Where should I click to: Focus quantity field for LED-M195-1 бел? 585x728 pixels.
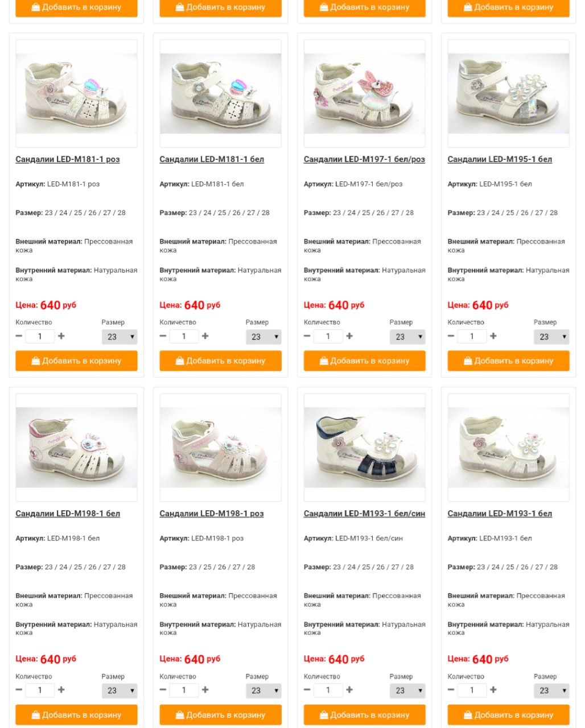coord(472,336)
